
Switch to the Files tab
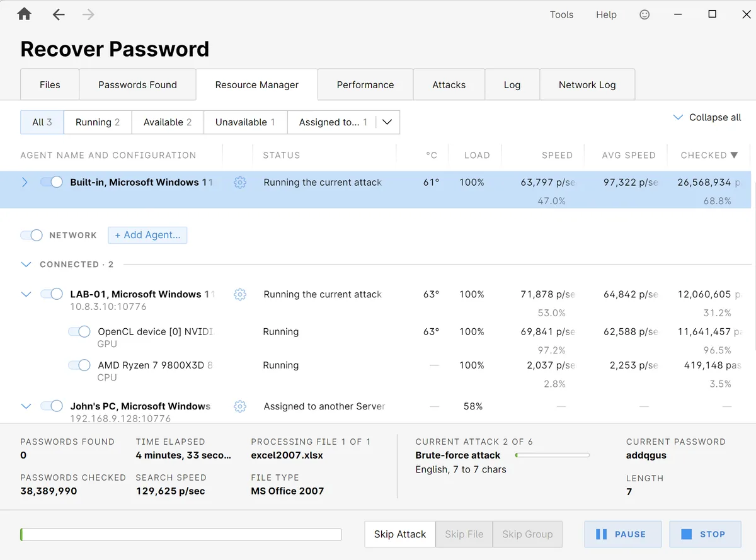click(x=50, y=84)
